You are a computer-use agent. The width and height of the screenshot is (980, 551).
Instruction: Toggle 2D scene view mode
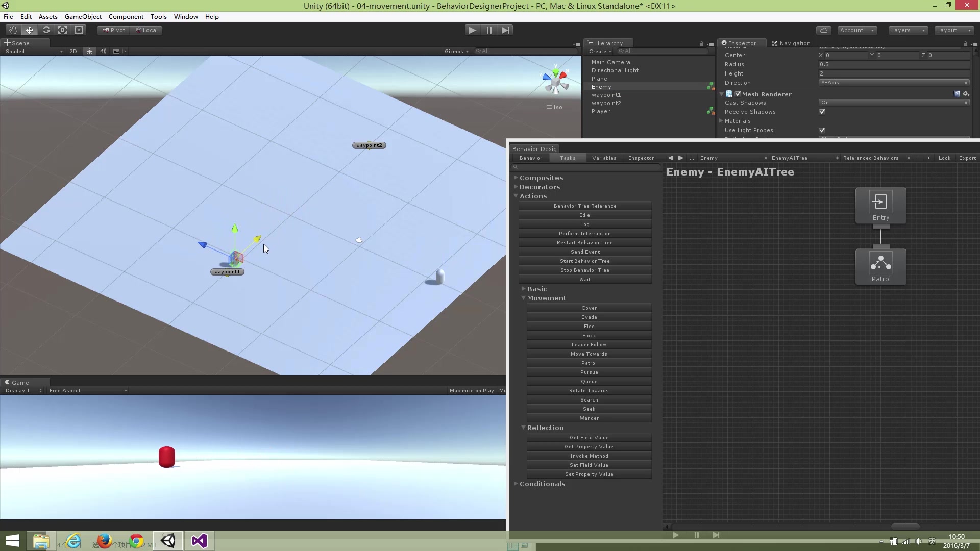click(73, 51)
